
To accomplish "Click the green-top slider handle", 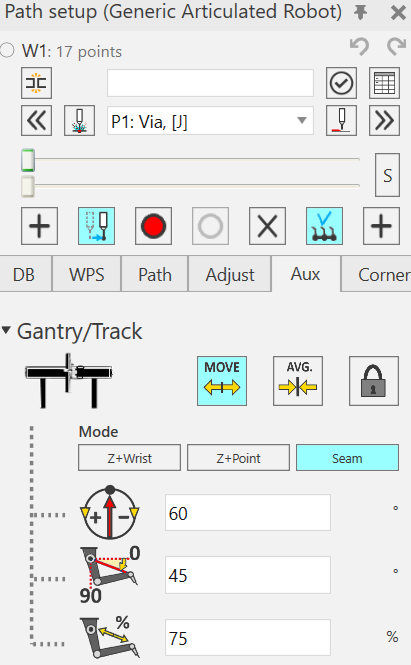I will (x=28, y=160).
